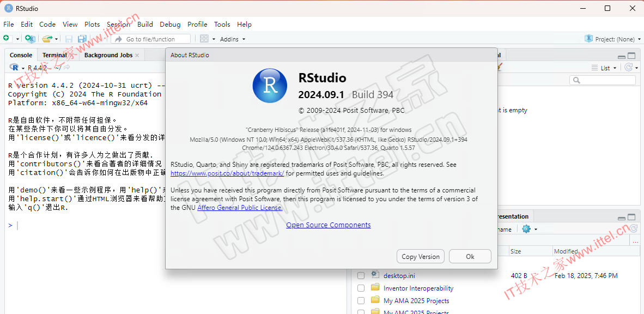Open the Addins dropdown
The width and height of the screenshot is (644, 314).
[233, 39]
